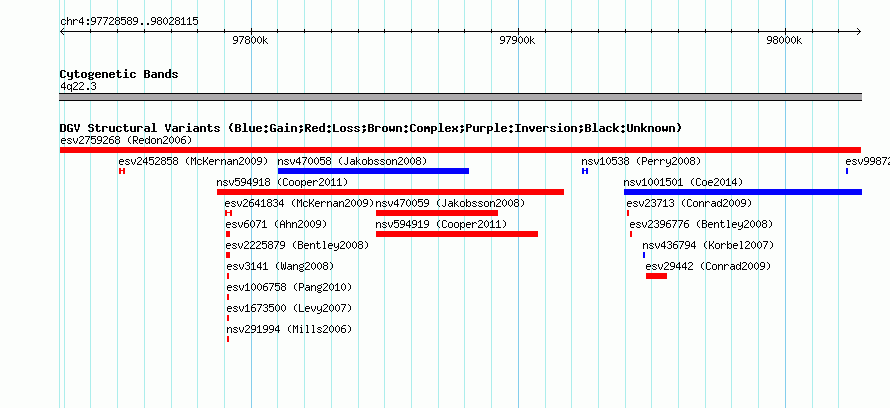The height and width of the screenshot is (408, 890).
Task: Select the esv23713 (Conrad2009) label
Action: coord(689,203)
